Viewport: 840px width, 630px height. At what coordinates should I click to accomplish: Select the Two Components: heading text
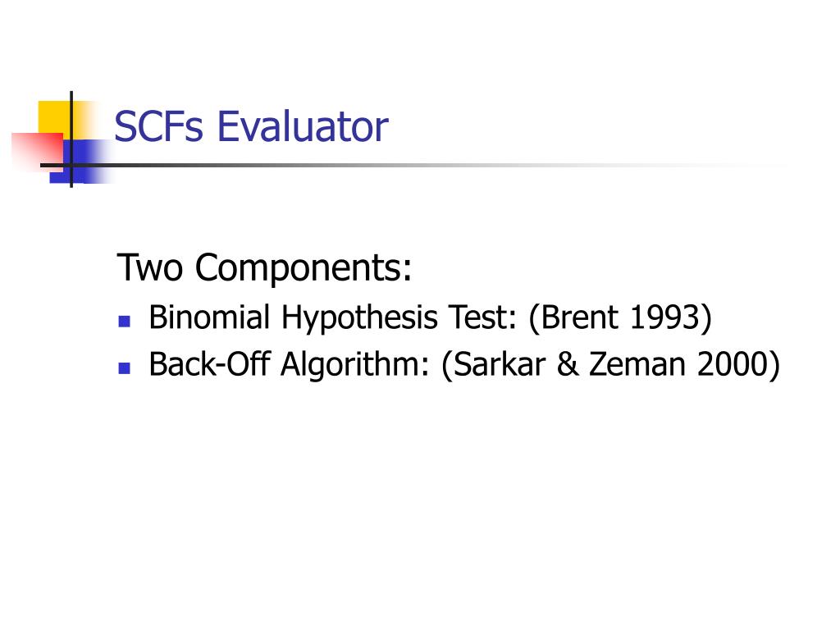pos(264,267)
